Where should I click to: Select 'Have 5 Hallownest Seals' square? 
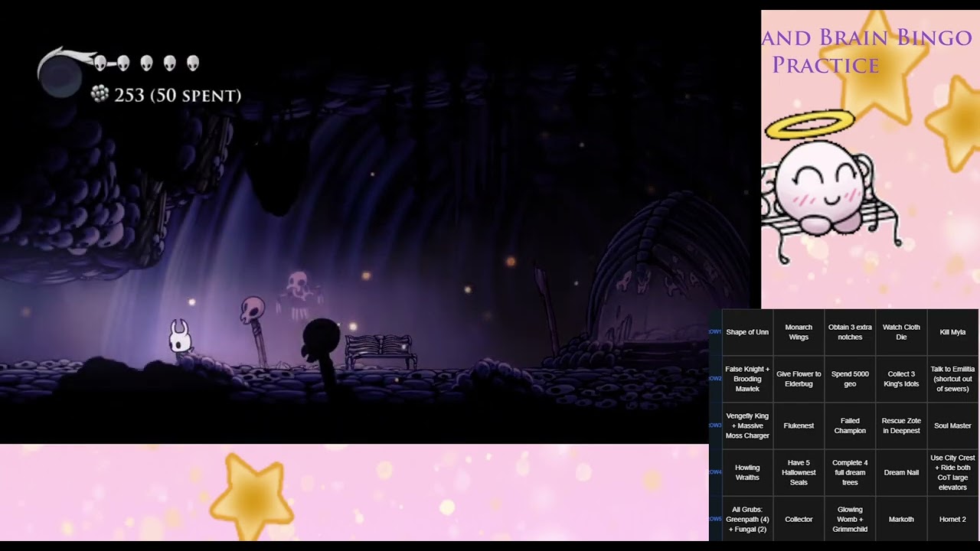point(799,473)
